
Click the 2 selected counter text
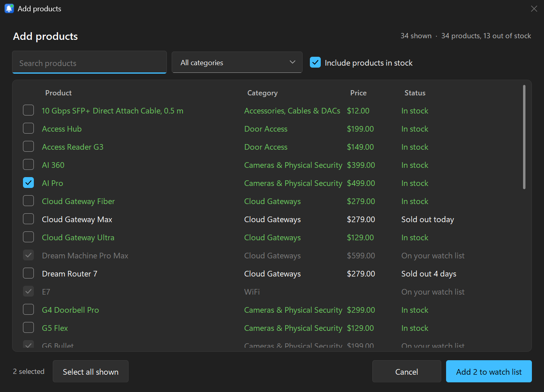pyautogui.click(x=29, y=371)
